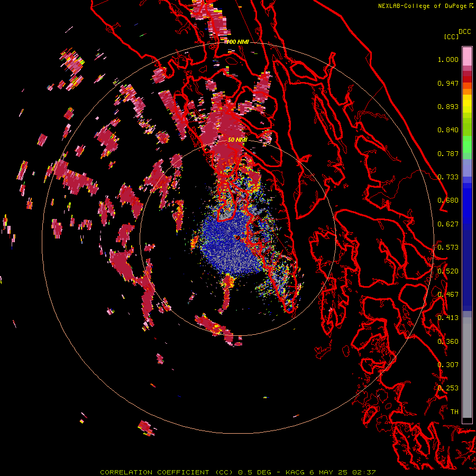476x476 pixels.
Task: Select the 0.627 scale value
Action: [448, 224]
